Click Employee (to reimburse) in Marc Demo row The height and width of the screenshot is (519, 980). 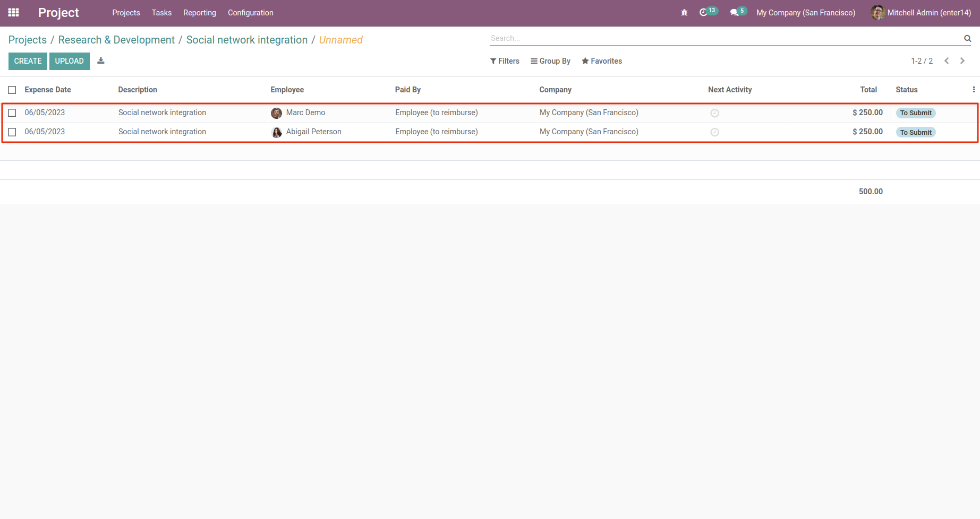(x=437, y=113)
